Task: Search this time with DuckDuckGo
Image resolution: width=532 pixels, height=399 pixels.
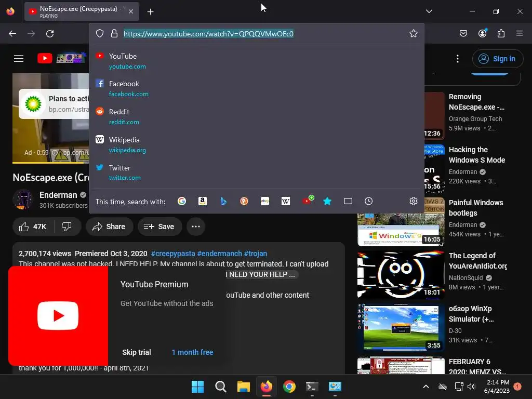Action: click(244, 201)
